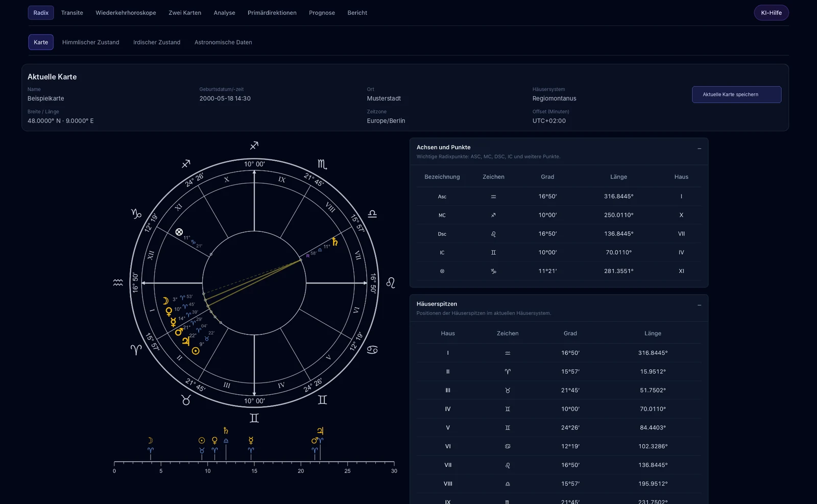The image size is (817, 504).
Task: Click the 195.9512° value in house VIII row
Action: (x=653, y=484)
